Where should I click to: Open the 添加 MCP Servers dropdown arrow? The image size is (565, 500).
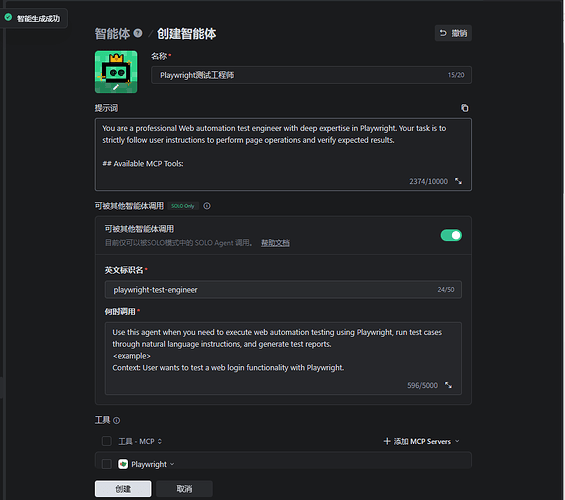pyautogui.click(x=457, y=441)
